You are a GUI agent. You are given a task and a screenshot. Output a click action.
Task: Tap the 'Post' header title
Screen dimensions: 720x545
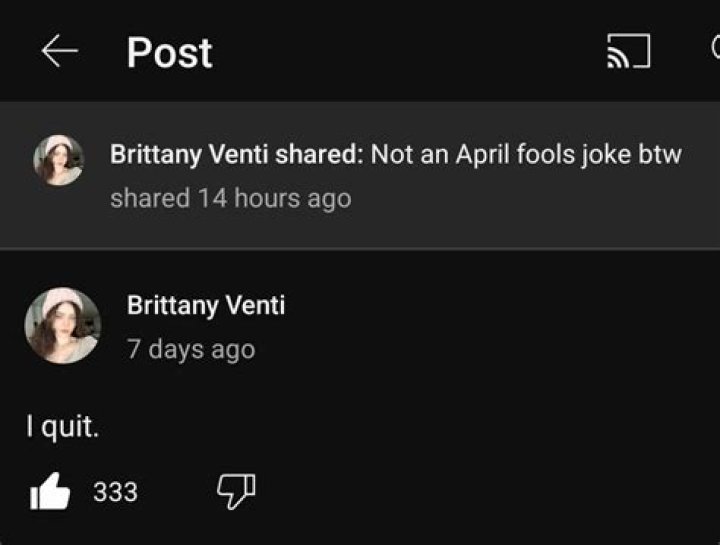point(169,53)
